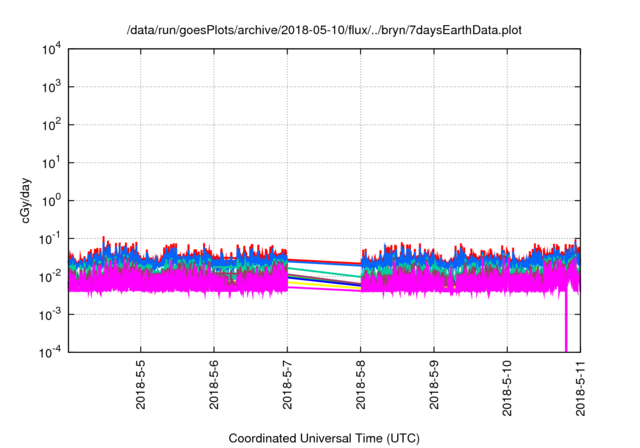Viewport: 640px width, 448px height.
Task: Click the green interpolation line in the data gap
Action: [x=324, y=273]
